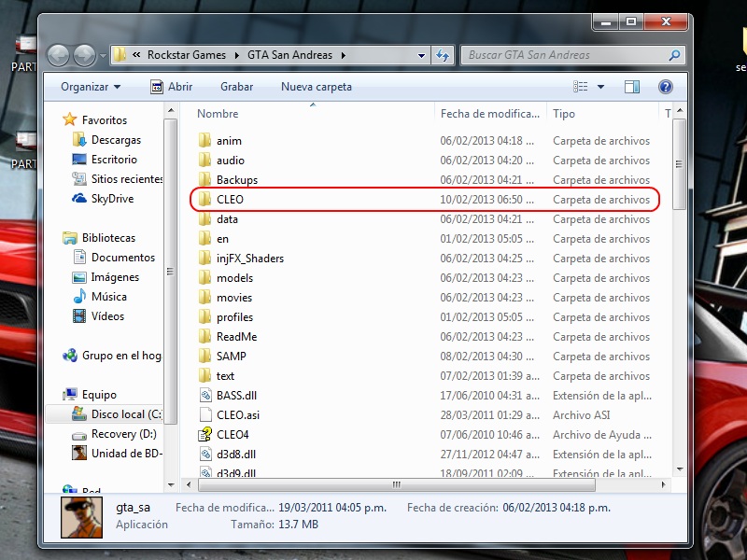747x560 pixels.
Task: Open the Documentos library
Action: [123, 258]
